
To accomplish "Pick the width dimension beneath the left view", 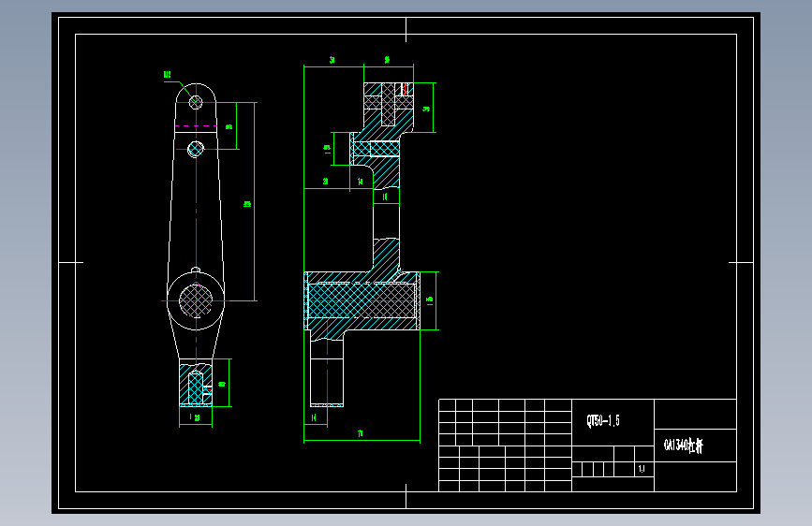I will tap(196, 417).
